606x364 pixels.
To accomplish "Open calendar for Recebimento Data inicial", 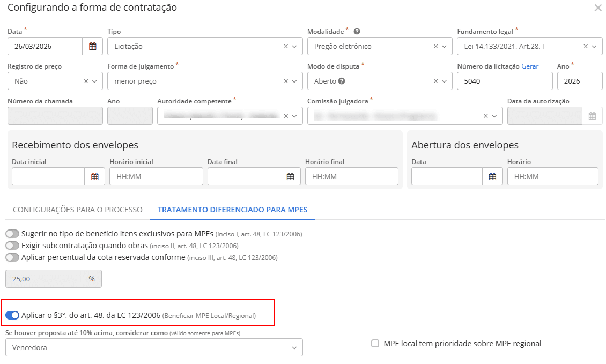I will [94, 176].
